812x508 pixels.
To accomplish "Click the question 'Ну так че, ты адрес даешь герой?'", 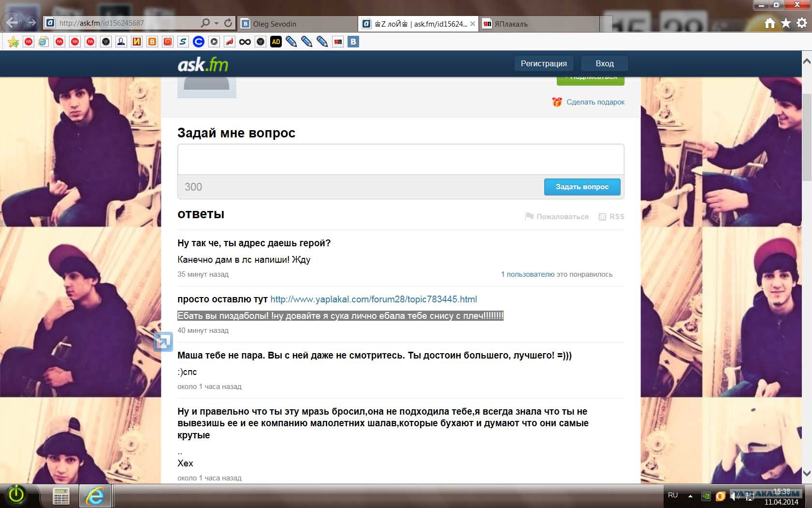I will click(x=254, y=243).
